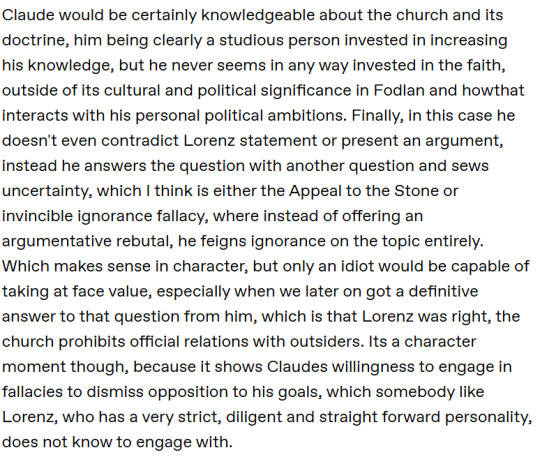Click the word "outsiders." in the text
540x464 pixels.
click(x=327, y=342)
